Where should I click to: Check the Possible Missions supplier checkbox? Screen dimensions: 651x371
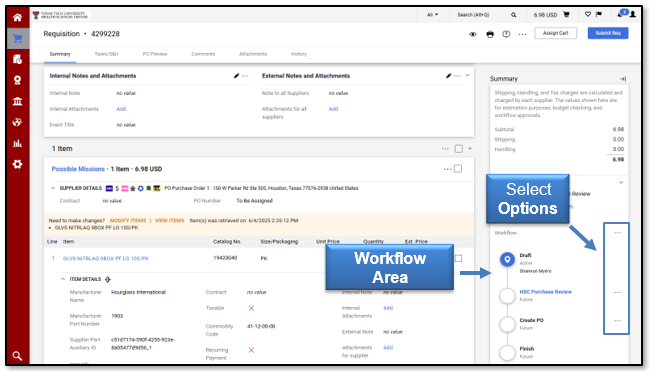pos(458,168)
